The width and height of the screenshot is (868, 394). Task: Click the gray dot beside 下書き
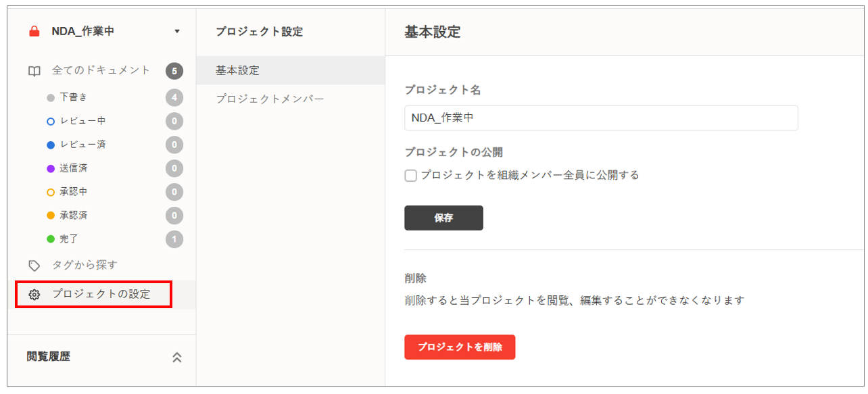51,98
